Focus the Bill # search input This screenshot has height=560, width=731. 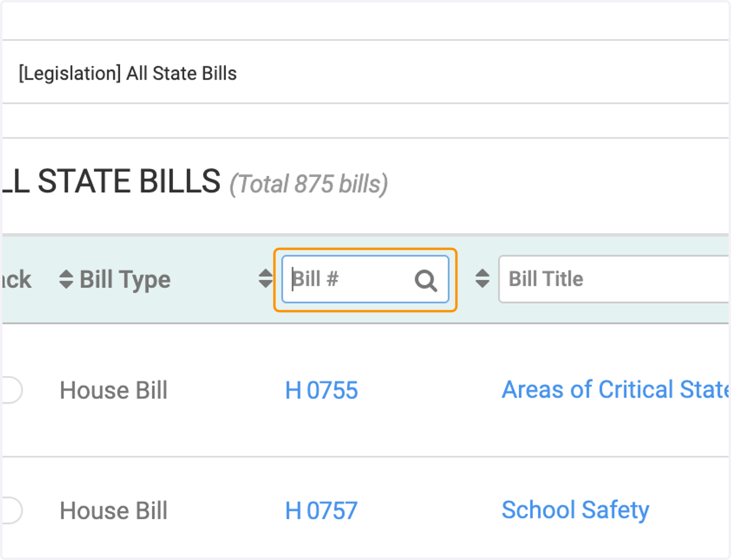point(365,279)
